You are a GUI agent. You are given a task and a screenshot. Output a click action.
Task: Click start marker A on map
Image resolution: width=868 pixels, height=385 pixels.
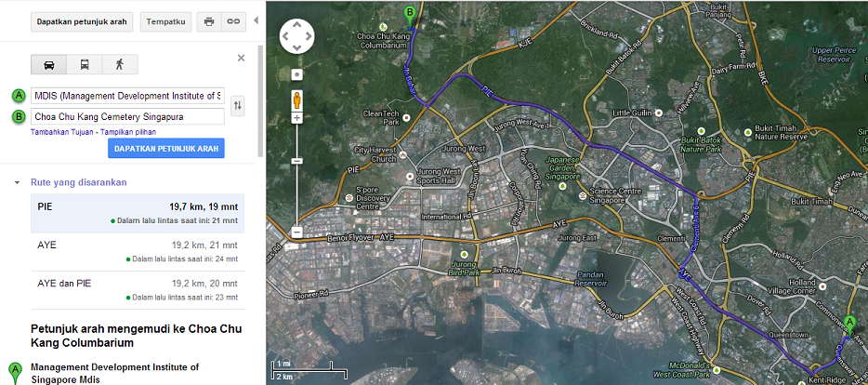click(x=849, y=326)
